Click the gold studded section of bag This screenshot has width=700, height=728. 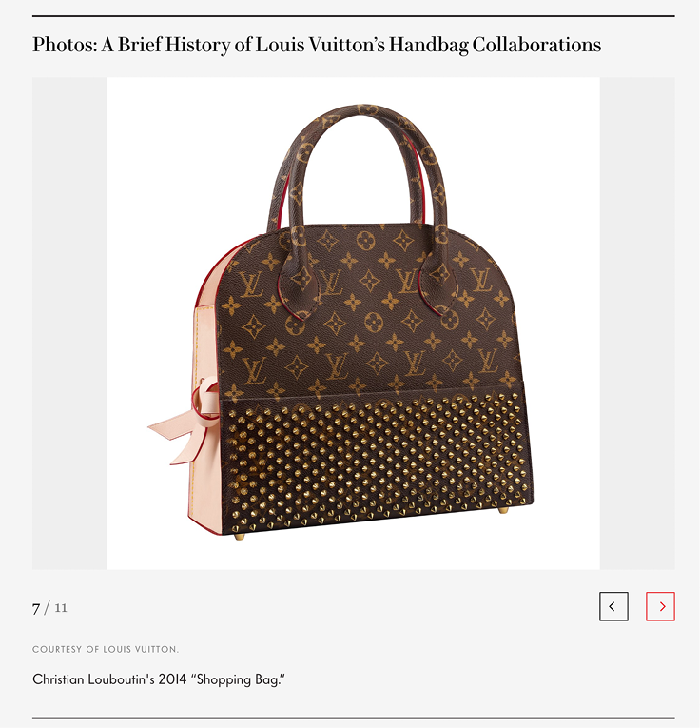coord(377,458)
